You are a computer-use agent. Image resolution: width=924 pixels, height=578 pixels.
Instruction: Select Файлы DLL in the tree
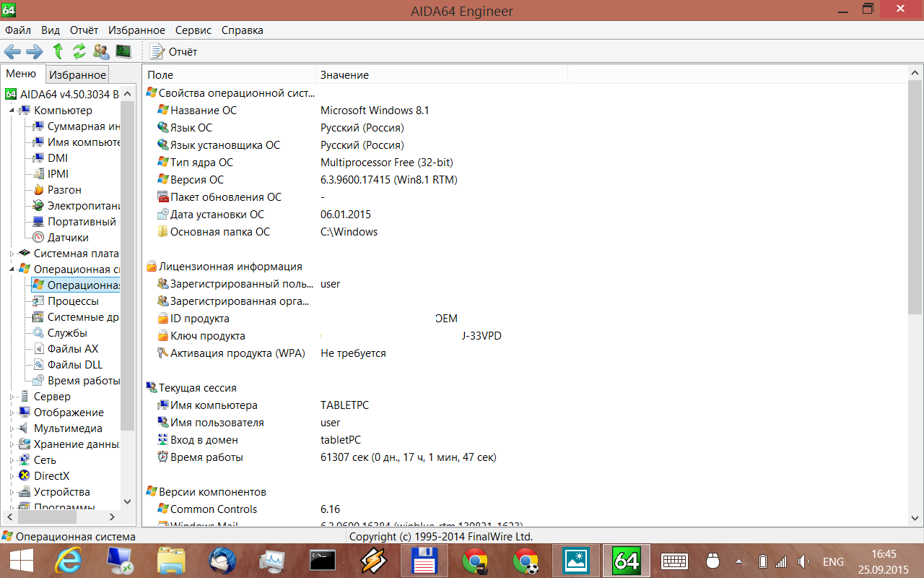click(x=75, y=365)
